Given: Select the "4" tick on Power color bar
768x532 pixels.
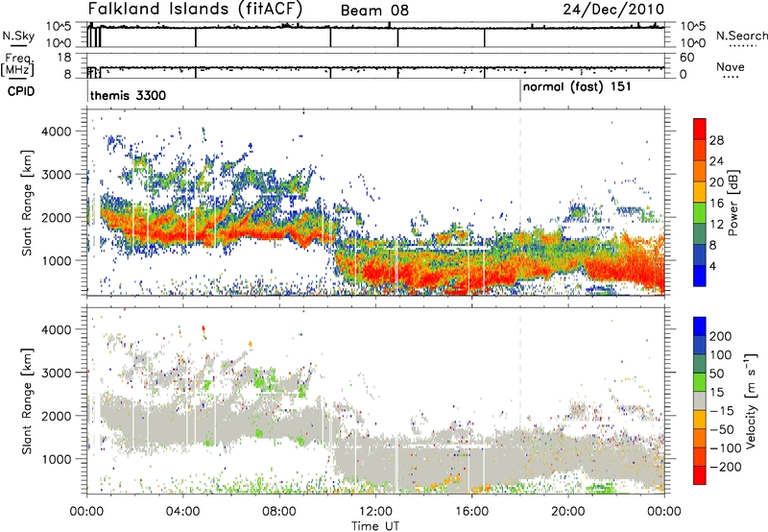Looking at the screenshot, I should (713, 266).
